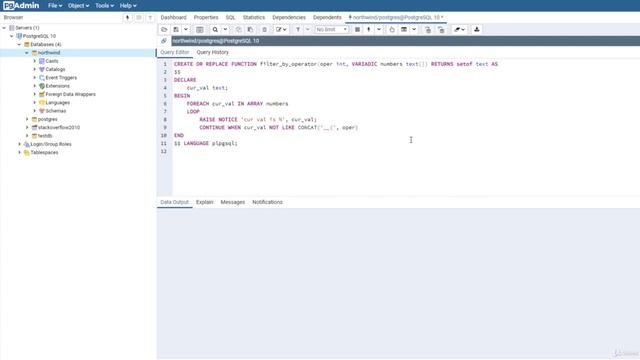Collapse the PostgreSQL 10 server node
The width and height of the screenshot is (640, 360).
tap(12, 36)
